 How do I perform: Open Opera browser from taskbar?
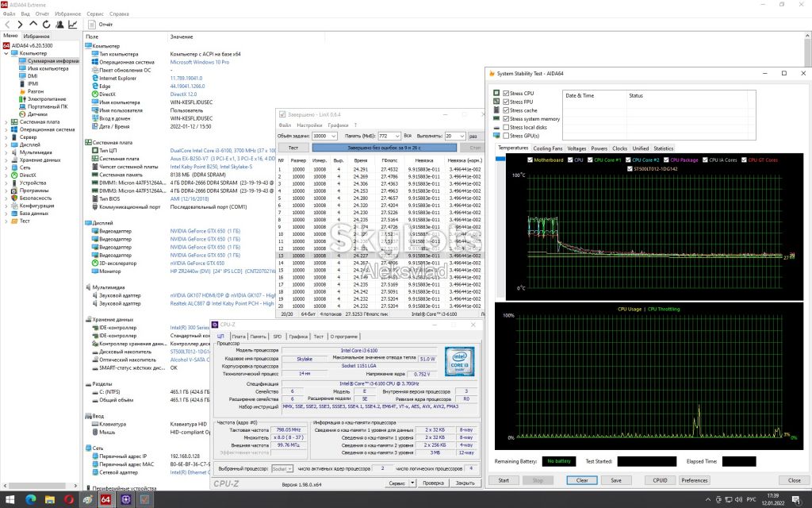coord(69,500)
